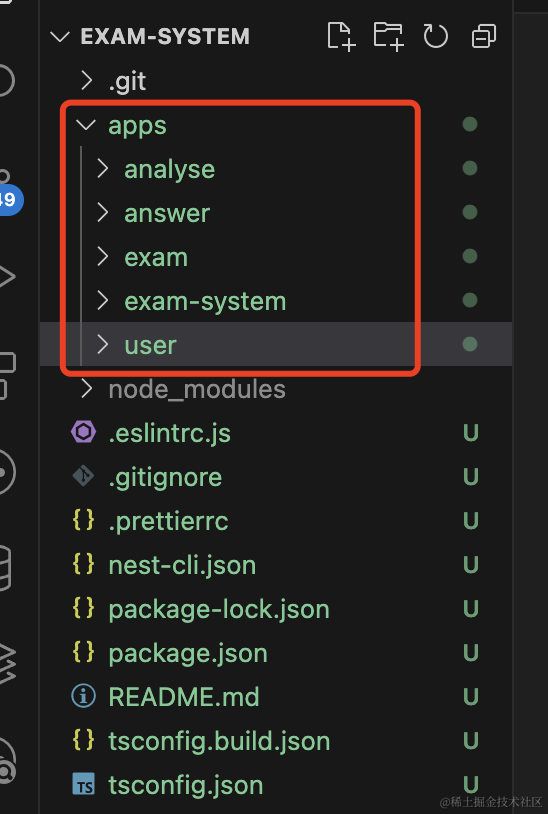This screenshot has height=814, width=548.
Task: Click the New Folder icon
Action: pos(389,36)
